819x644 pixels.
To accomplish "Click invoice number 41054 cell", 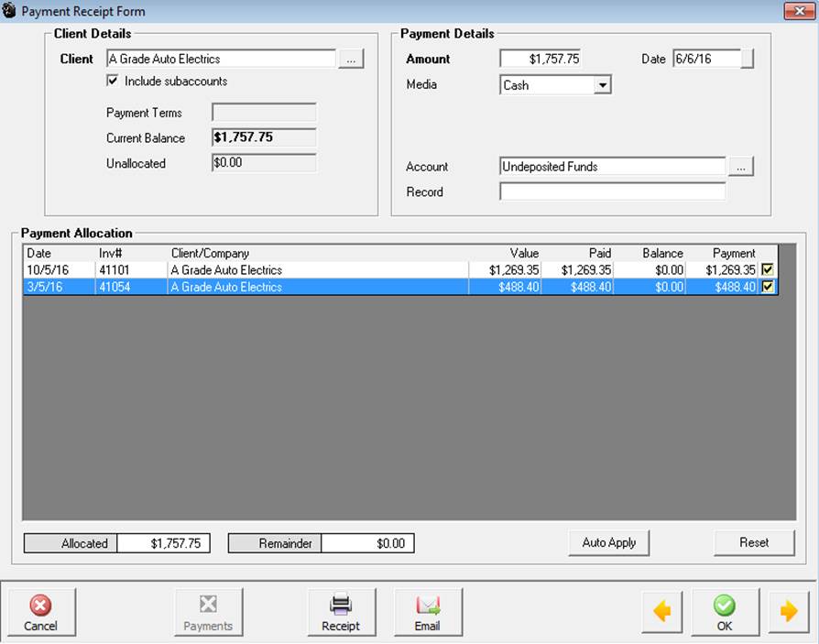I will pos(131,286).
